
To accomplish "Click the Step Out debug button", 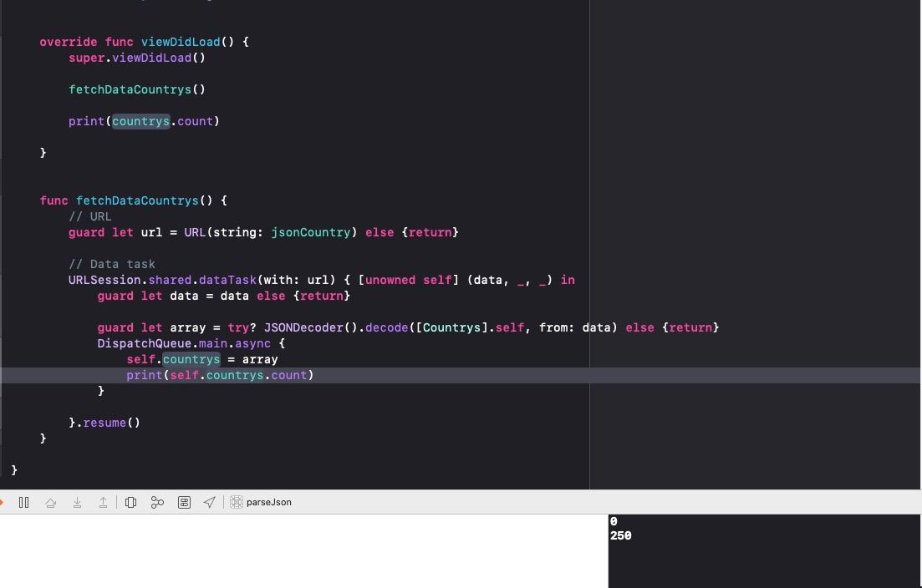I will [x=103, y=502].
